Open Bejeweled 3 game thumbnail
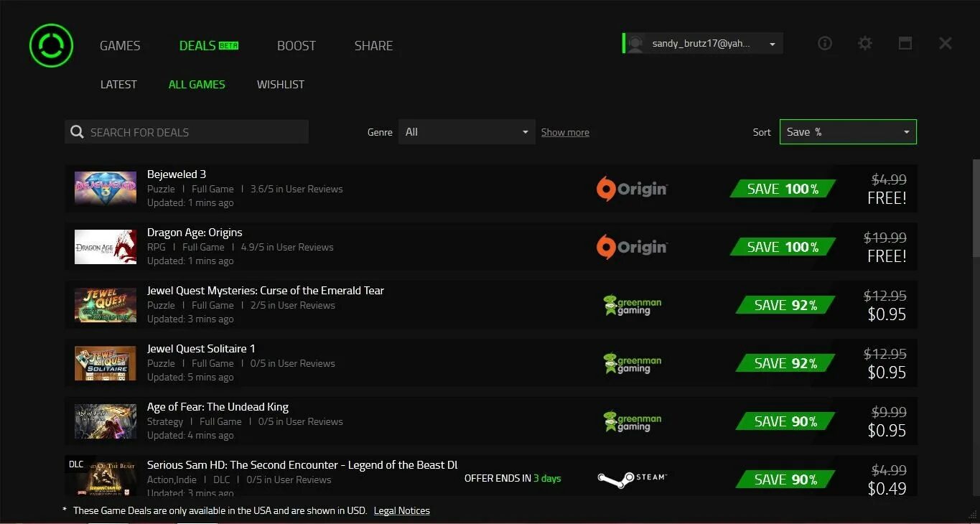 click(x=106, y=188)
